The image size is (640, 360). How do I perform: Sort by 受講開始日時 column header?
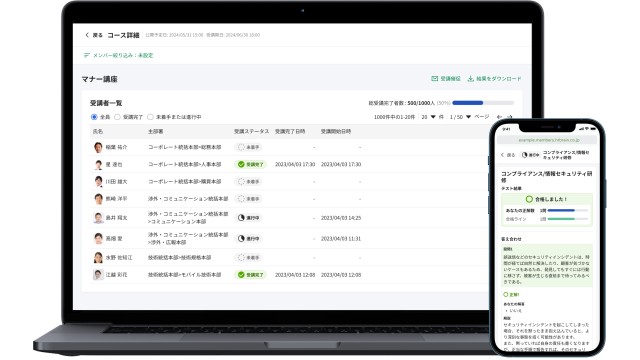(x=336, y=131)
